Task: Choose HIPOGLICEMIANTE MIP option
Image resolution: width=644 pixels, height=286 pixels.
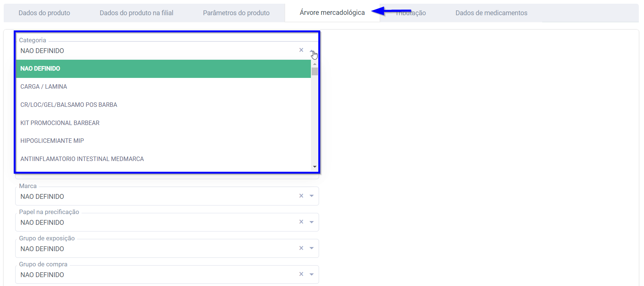Action: point(163,141)
